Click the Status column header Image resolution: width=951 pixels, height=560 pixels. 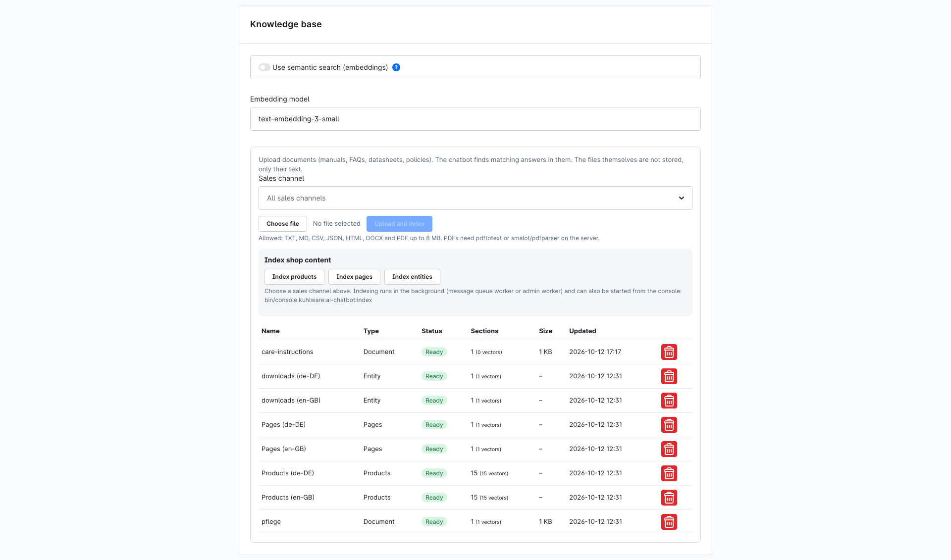click(432, 331)
